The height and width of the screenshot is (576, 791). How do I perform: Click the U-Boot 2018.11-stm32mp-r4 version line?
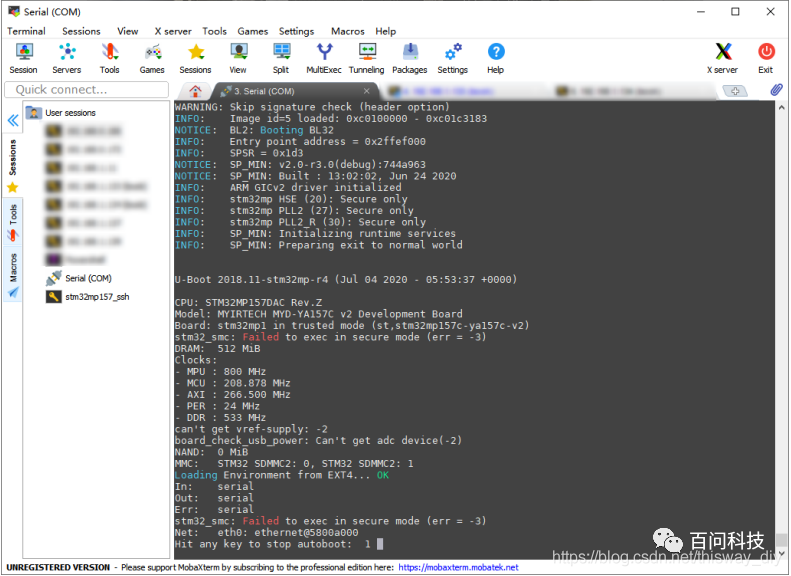tap(346, 279)
